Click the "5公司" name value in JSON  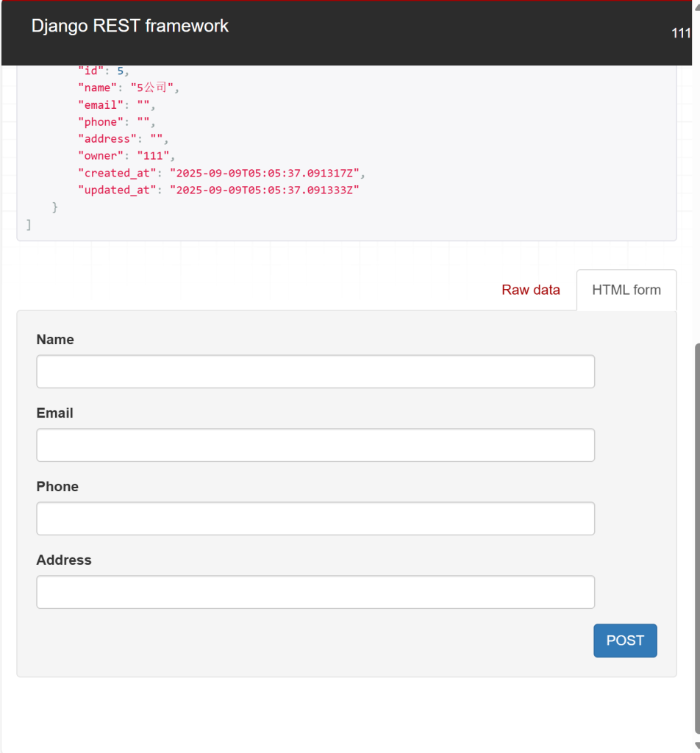154,88
